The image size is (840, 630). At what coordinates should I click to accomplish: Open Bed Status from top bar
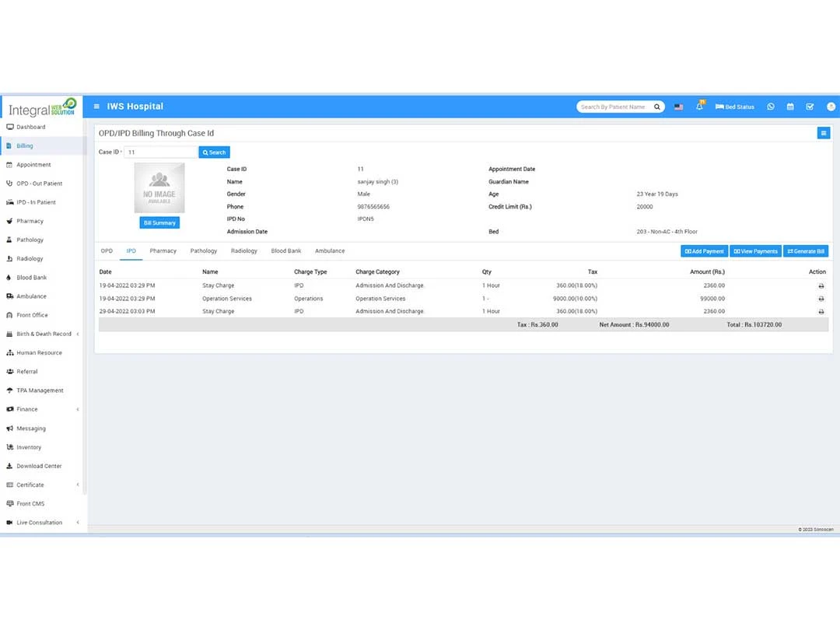pyautogui.click(x=734, y=107)
